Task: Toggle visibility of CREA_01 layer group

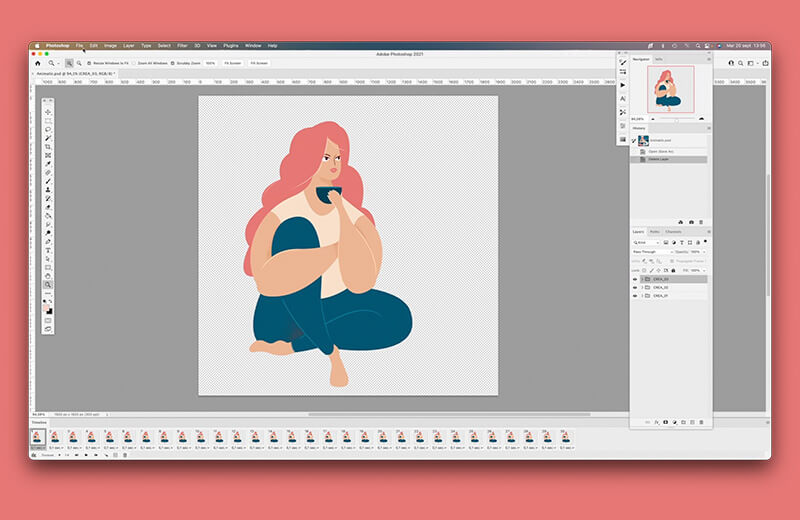Action: click(x=635, y=296)
